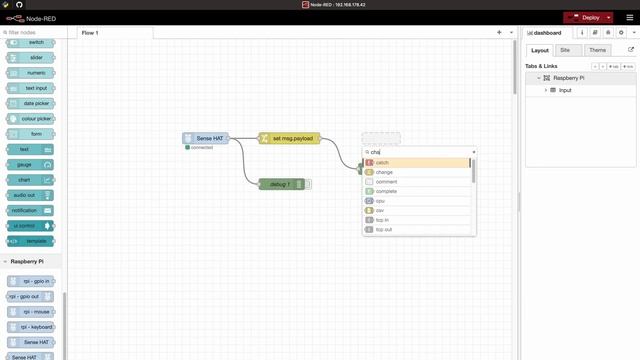Switch to the Theme tab
Viewport: 640px width, 360px height.
[598, 50]
